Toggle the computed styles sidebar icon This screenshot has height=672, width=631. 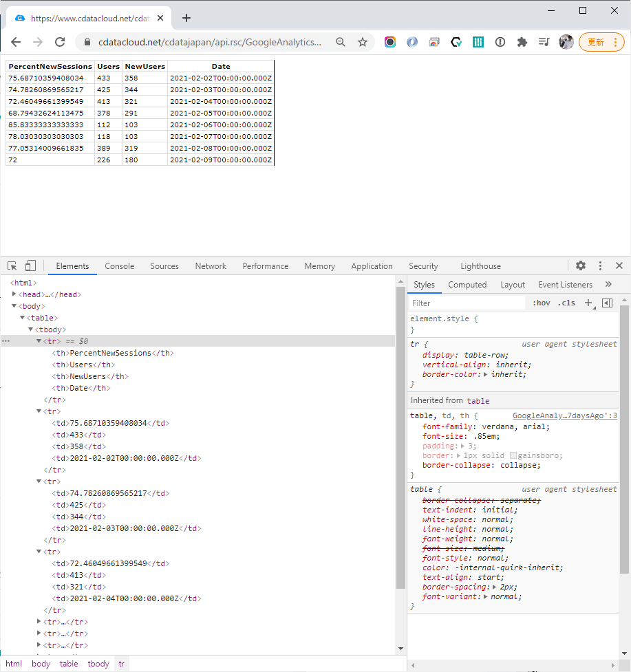pos(607,303)
